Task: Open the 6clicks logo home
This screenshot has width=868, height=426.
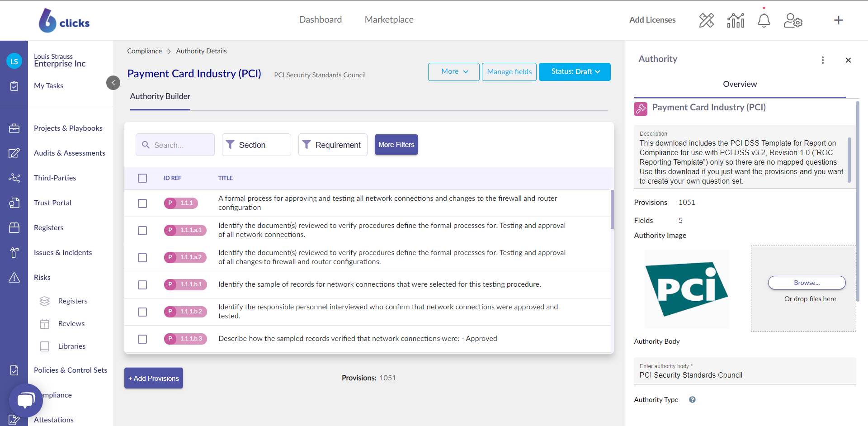Action: click(64, 20)
